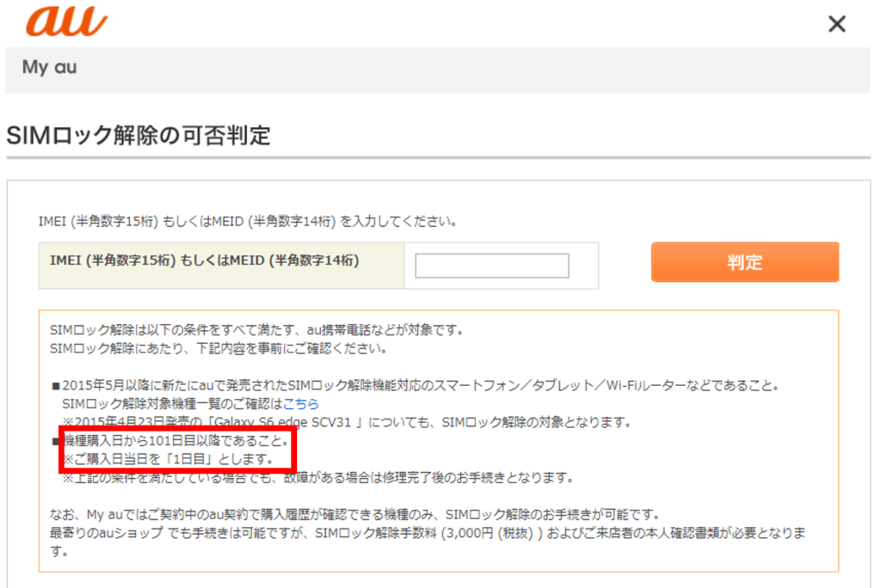Focus the IMEI/MEID number input field
Screen dimensions: 881x588
tap(491, 266)
